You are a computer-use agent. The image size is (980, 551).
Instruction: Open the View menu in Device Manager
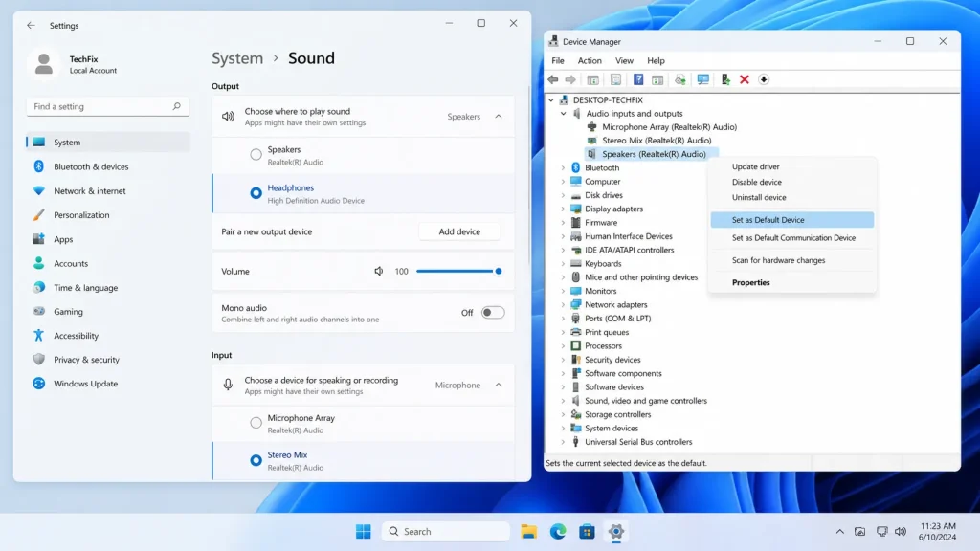point(624,60)
